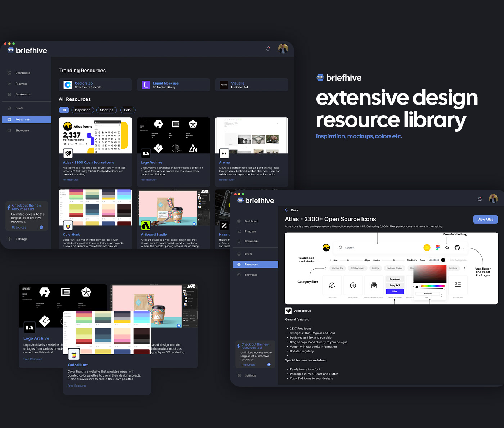
Task: Click Free Resource on floating ColorHunt card
Action: tap(77, 386)
